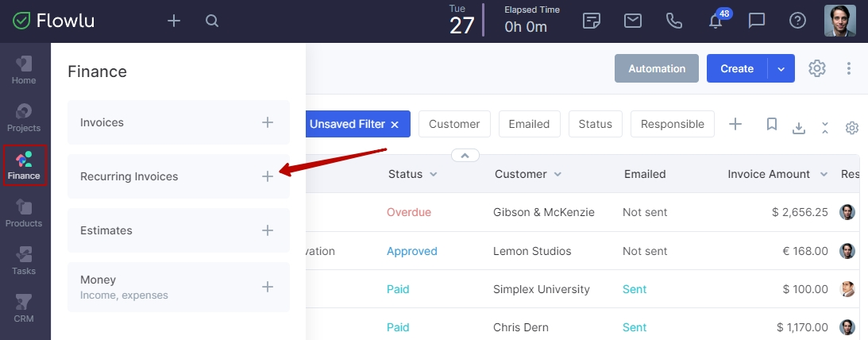Open the global search magnifier
The height and width of the screenshot is (340, 868).
(x=212, y=21)
